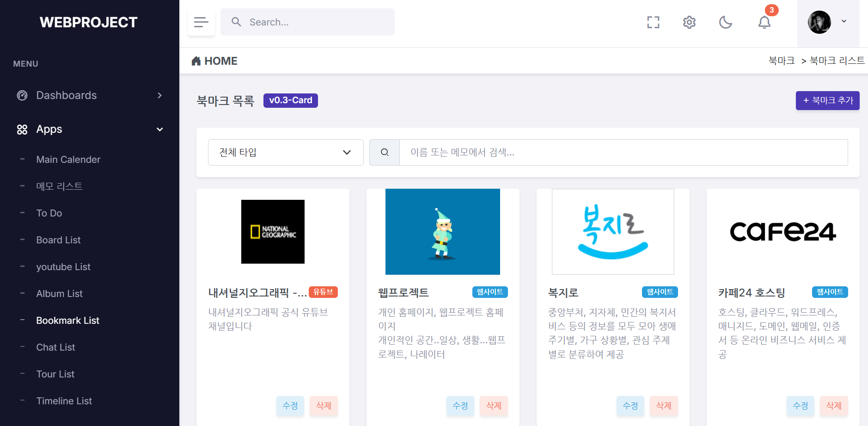
Task: Click the Dashboards gauge icon
Action: (x=22, y=95)
